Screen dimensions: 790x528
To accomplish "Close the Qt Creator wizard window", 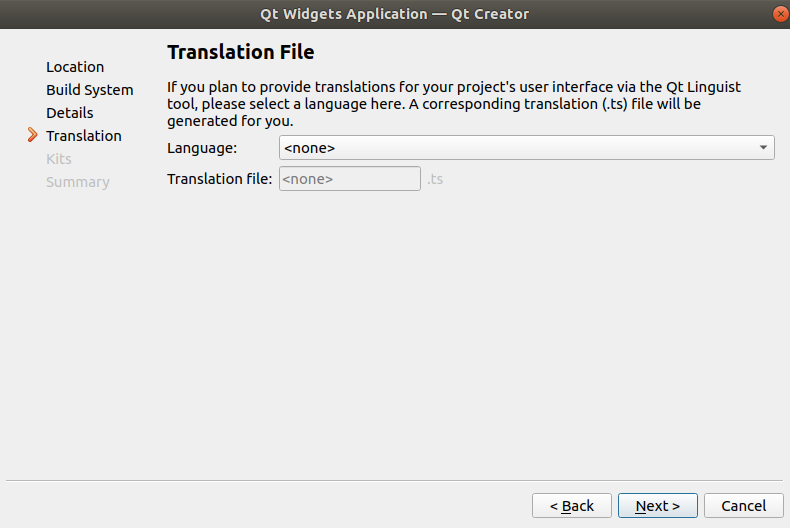I will click(x=780, y=14).
